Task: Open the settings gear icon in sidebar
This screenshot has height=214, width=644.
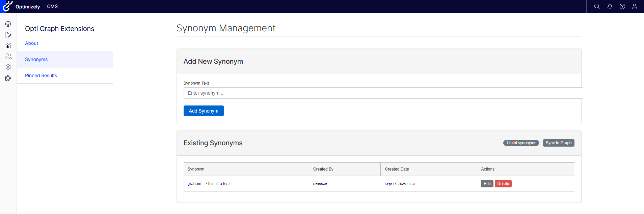Action: 8,67
